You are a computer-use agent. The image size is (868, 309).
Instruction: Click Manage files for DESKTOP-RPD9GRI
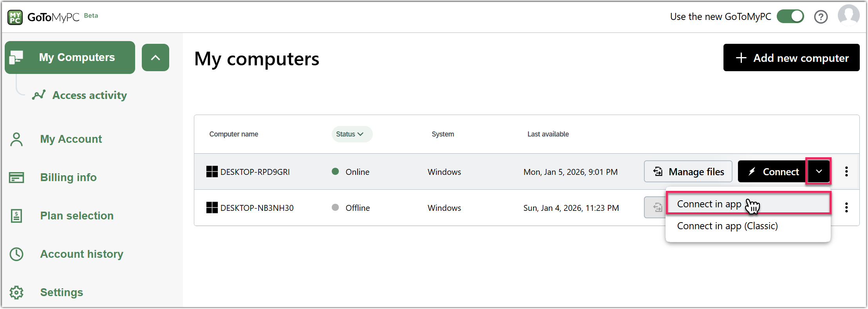pyautogui.click(x=688, y=172)
